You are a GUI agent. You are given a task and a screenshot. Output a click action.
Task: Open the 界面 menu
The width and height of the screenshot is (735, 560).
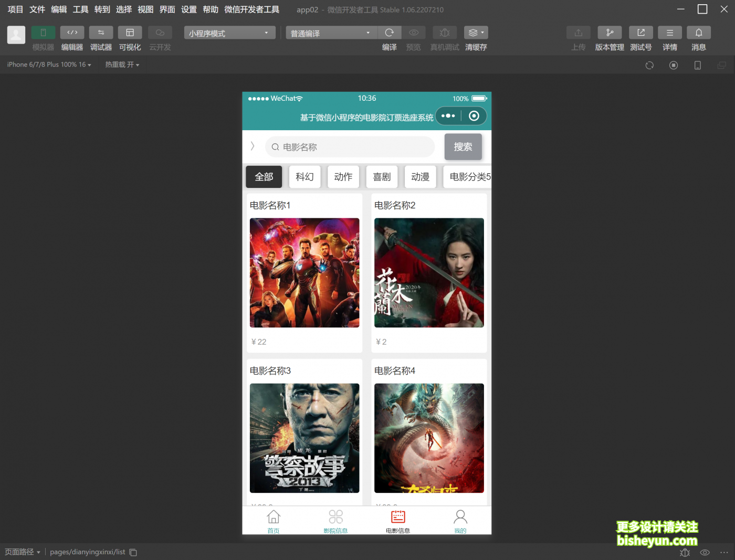[x=167, y=9]
